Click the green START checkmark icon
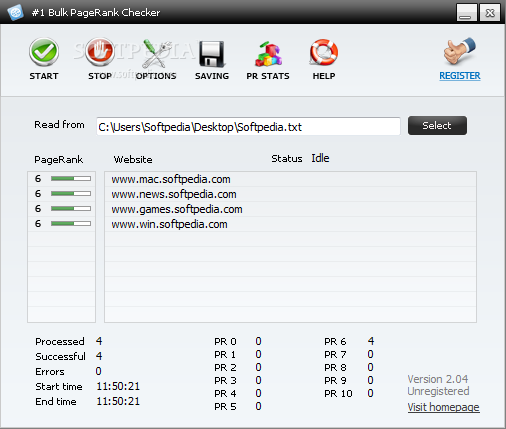This screenshot has height=429, width=506. click(x=44, y=52)
